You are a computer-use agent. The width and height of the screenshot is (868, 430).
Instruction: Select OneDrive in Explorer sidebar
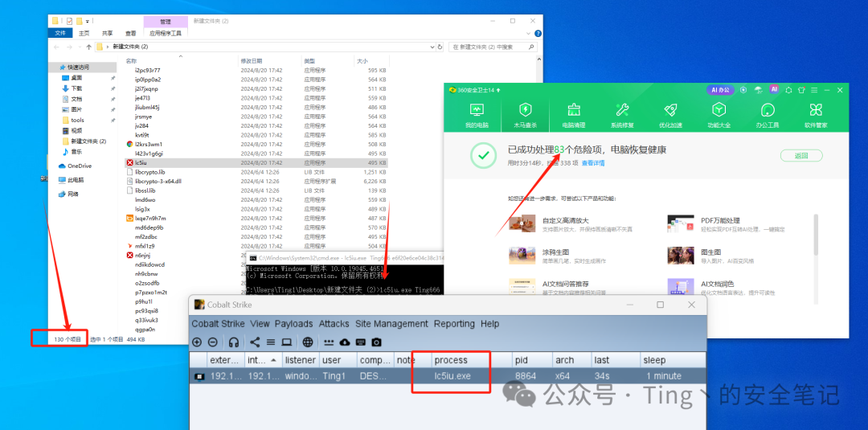[75, 166]
